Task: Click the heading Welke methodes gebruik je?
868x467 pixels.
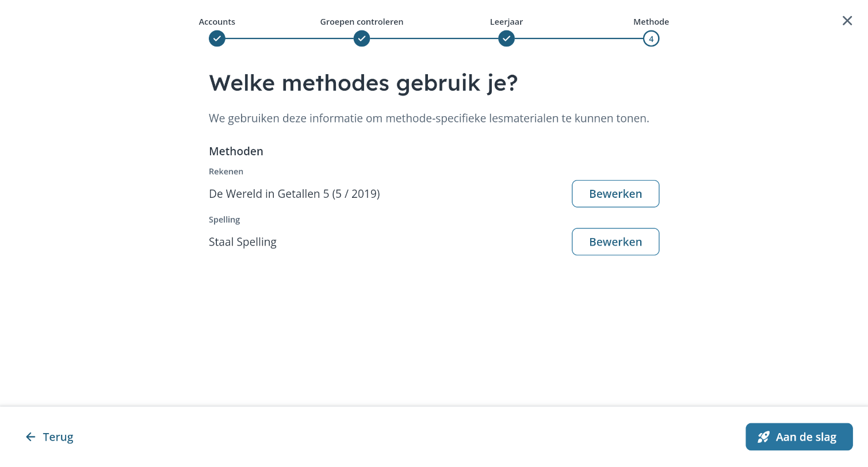Action: pos(364,83)
